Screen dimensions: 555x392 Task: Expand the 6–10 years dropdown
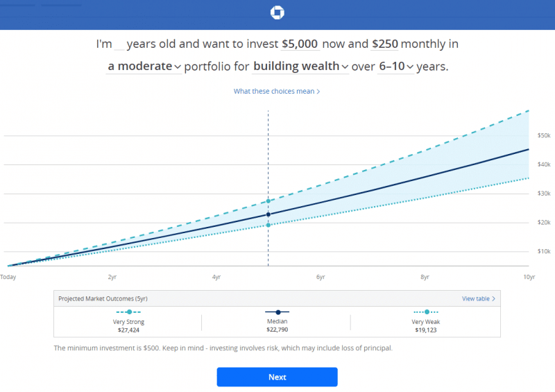coord(395,67)
